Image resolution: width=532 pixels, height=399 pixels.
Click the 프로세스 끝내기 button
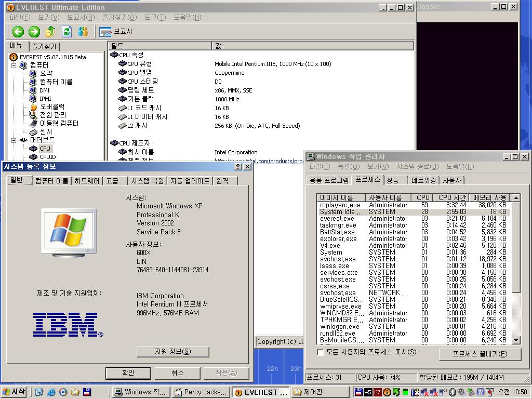click(480, 354)
